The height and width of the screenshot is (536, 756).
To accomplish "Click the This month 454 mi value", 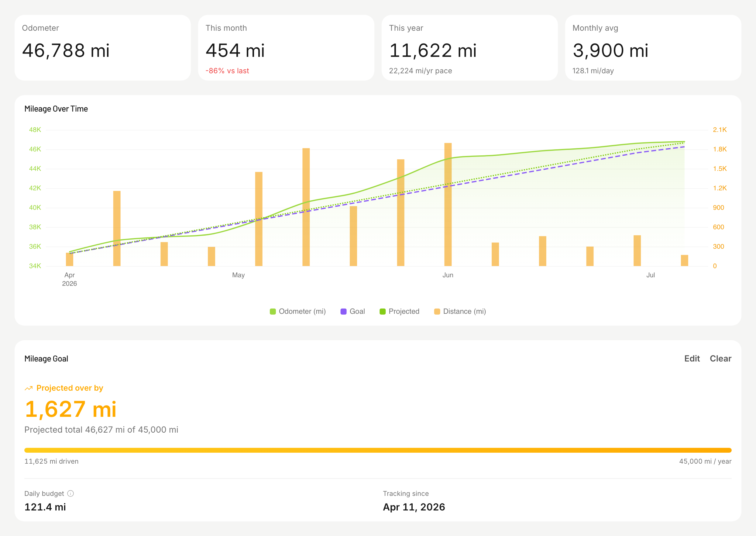I will pos(235,50).
